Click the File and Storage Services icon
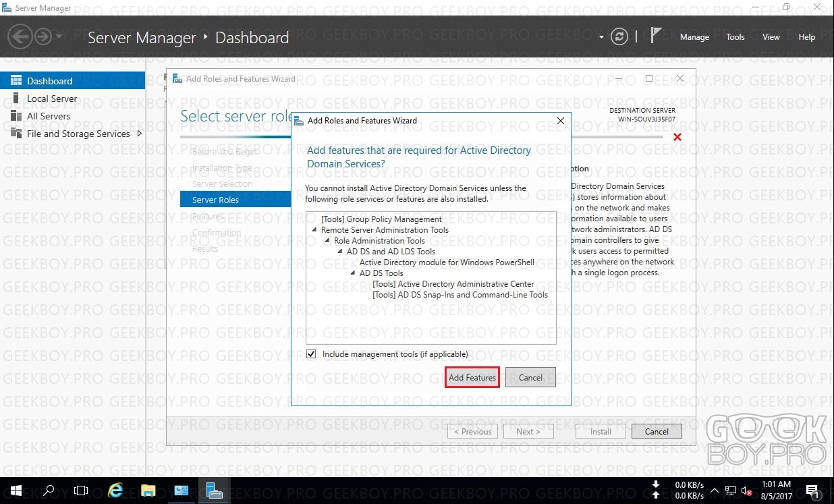This screenshot has width=834, height=504. (16, 134)
